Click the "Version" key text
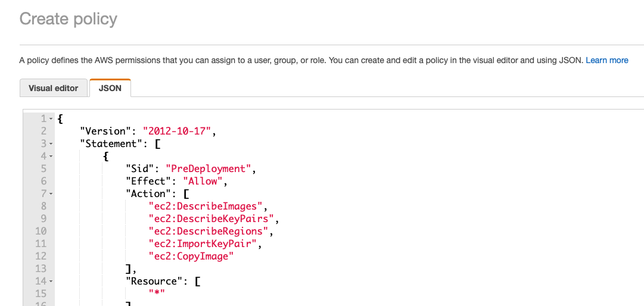 click(x=105, y=131)
